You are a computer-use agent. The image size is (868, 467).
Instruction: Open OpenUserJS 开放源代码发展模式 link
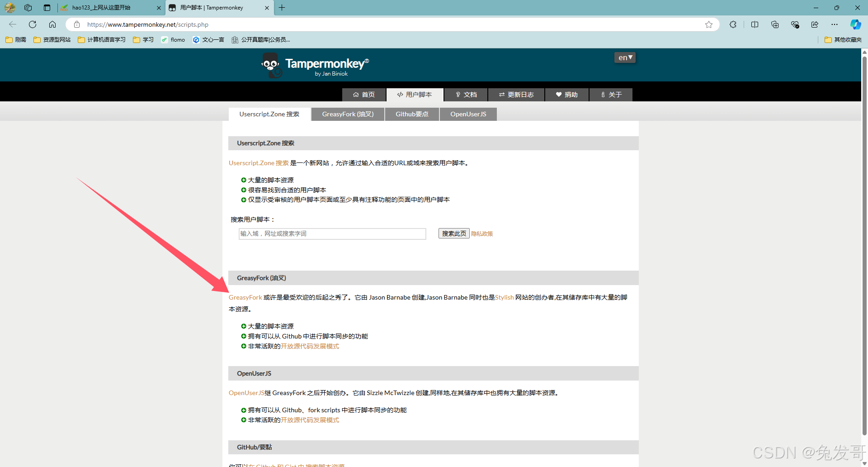(310, 420)
